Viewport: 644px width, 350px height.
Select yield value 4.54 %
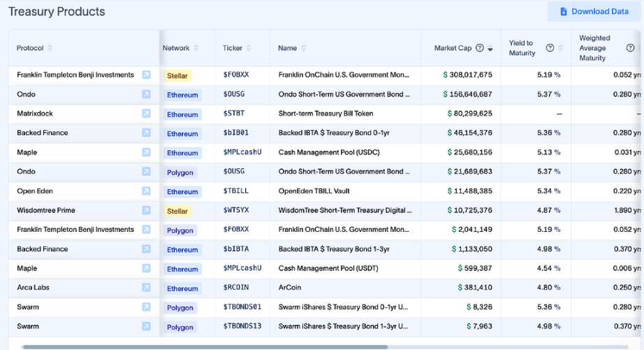pos(549,268)
